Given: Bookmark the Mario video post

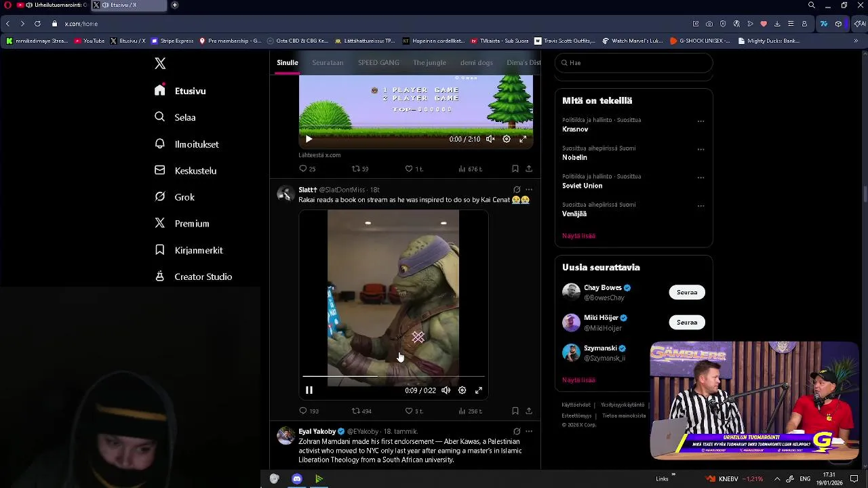Looking at the screenshot, I should pyautogui.click(x=515, y=169).
